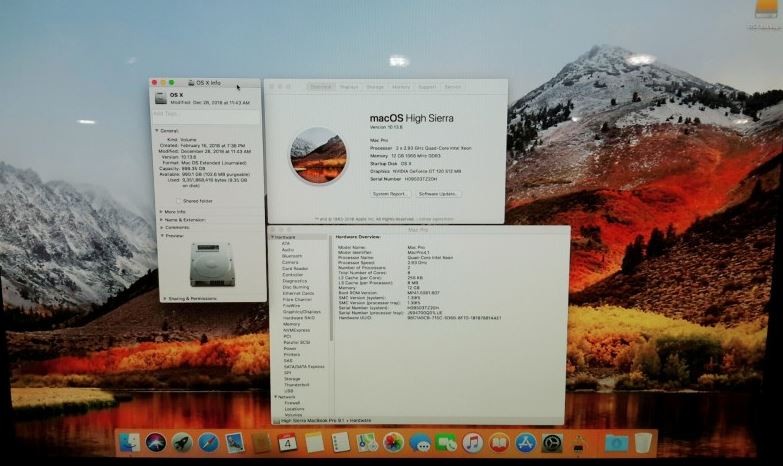Click the System Report sidebar scrollbar
Screen dimensions: 783x466
331,290
